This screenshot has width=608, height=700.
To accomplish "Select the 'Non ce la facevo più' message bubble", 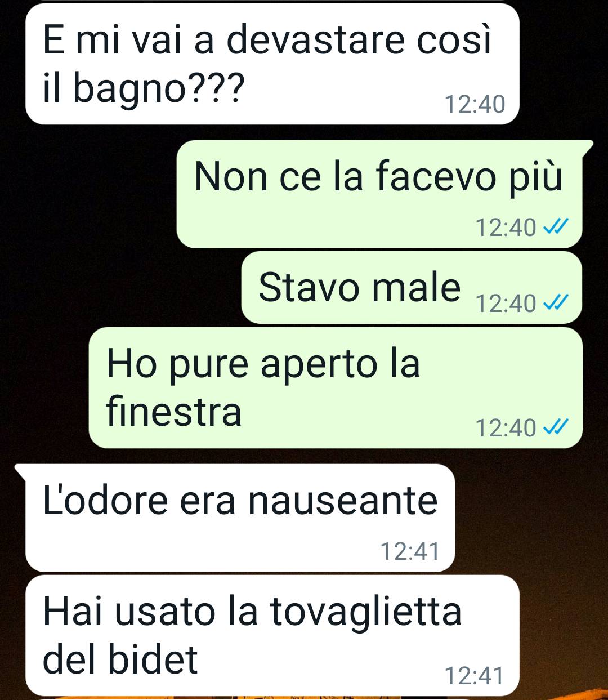I will 379,194.
